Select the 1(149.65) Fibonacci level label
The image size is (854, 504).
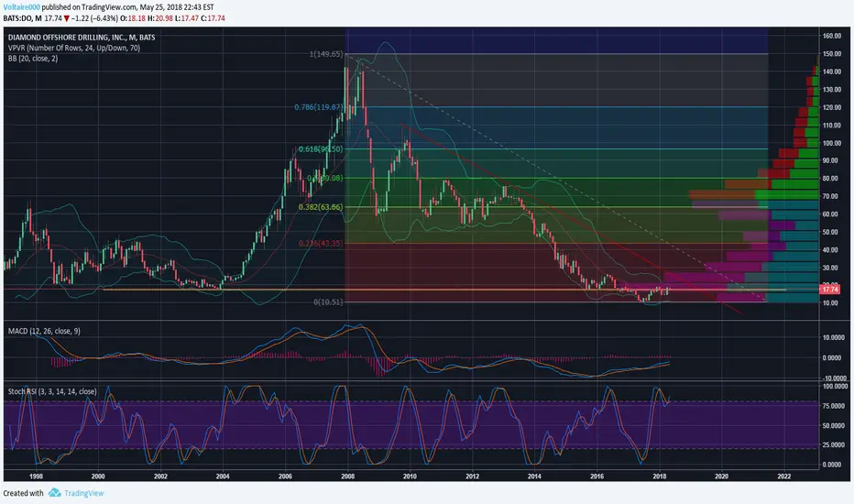pos(326,54)
